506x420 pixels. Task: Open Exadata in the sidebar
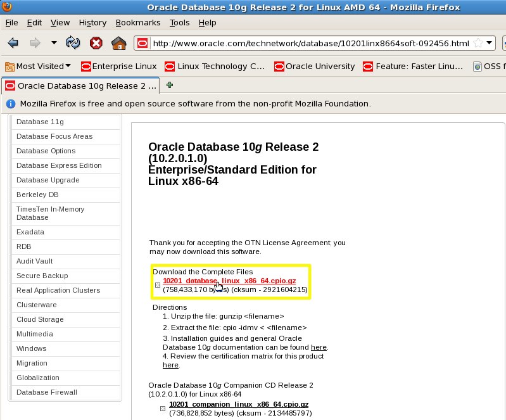(x=65, y=232)
